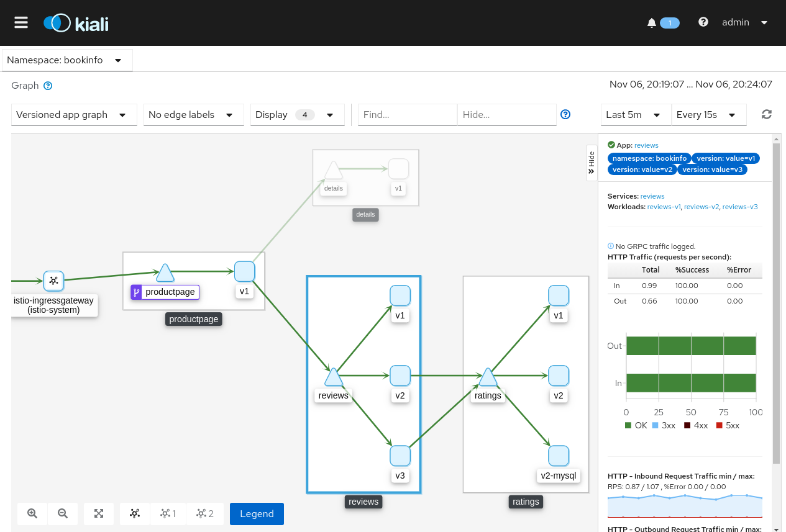Zoom in on the graph
Viewport: 786px width, 532px height.
click(32, 513)
